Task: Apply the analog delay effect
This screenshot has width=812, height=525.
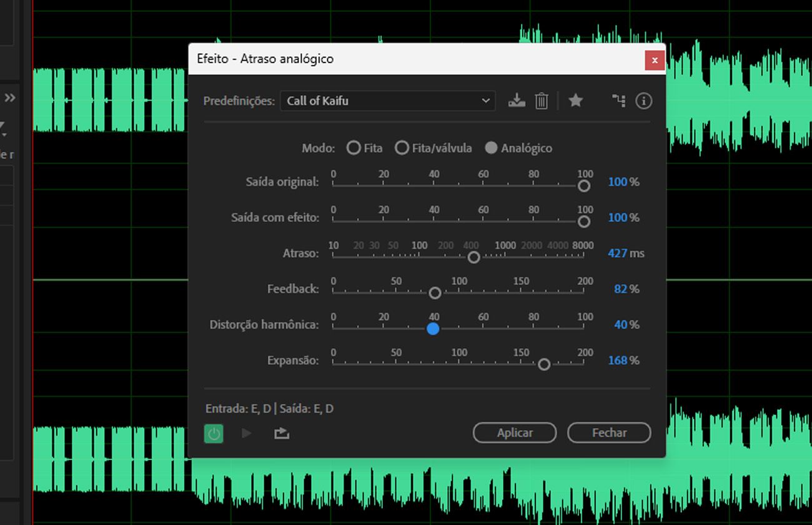Action: coord(515,432)
